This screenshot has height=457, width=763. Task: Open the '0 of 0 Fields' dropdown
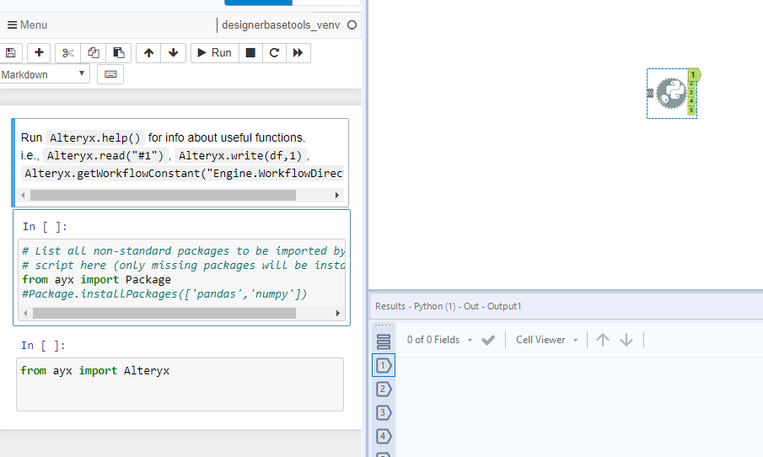[439, 340]
